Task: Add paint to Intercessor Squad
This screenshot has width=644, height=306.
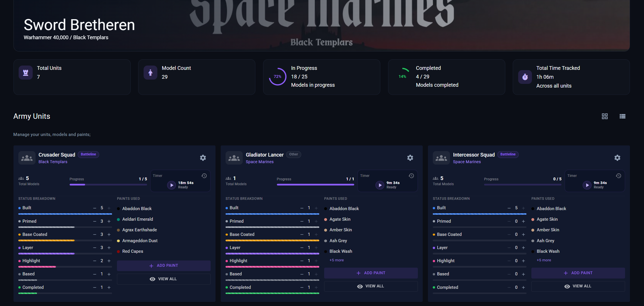Action: point(578,273)
